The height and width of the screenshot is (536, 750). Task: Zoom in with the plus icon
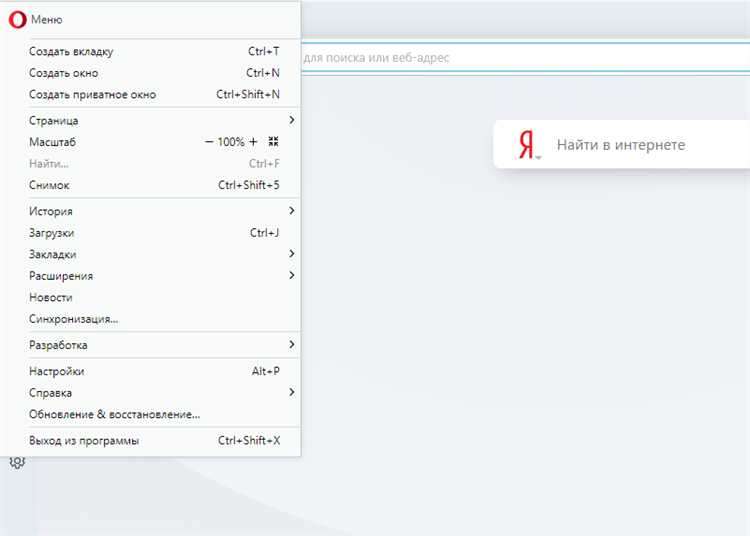pos(253,142)
